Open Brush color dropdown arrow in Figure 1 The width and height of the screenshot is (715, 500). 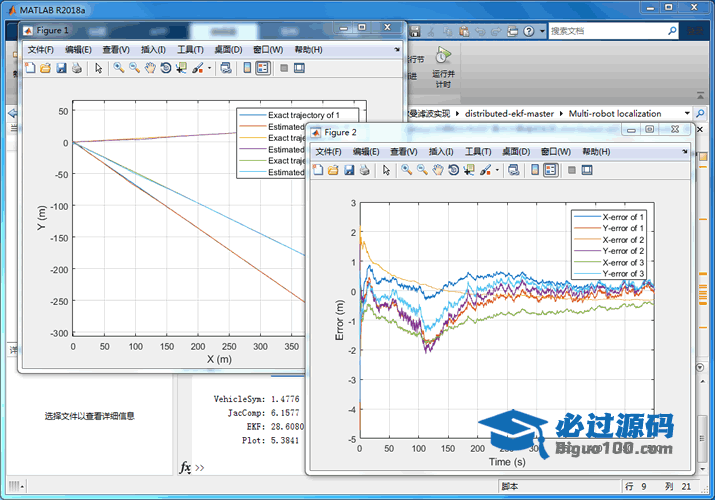click(210, 68)
